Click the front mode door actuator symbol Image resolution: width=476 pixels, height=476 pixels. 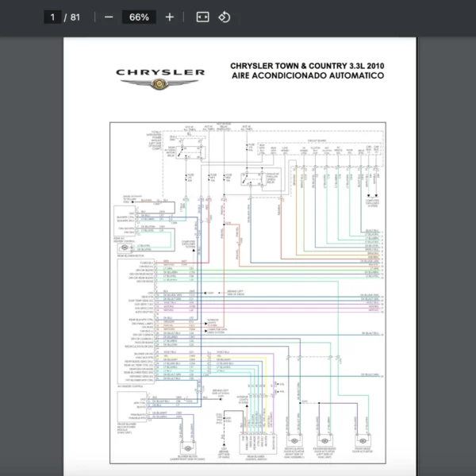pyautogui.click(x=366, y=441)
